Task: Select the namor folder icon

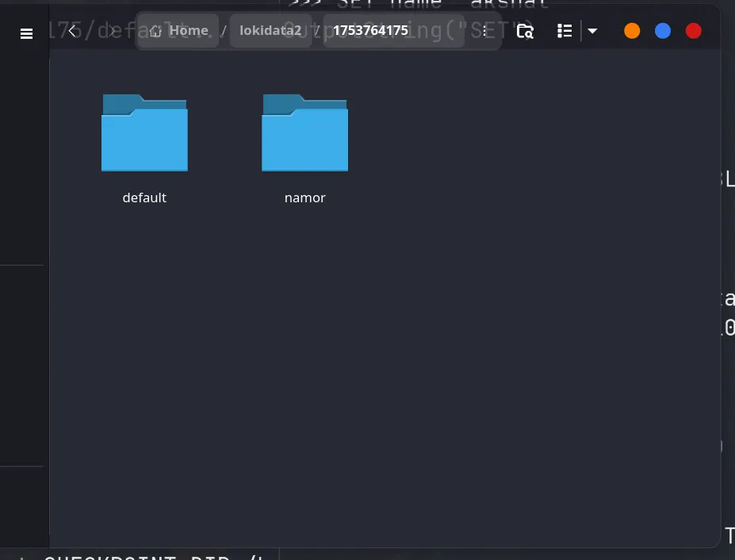Action: coord(304,132)
